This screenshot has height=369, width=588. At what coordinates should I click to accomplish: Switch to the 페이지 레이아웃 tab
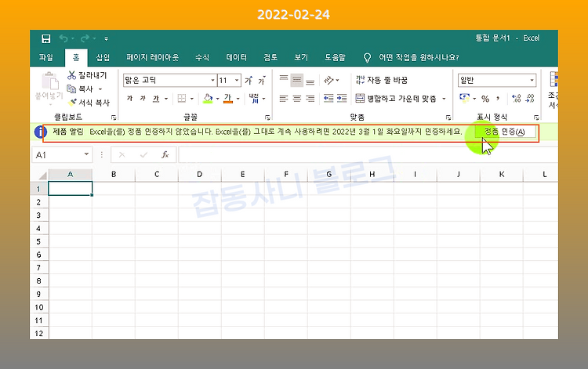point(152,57)
